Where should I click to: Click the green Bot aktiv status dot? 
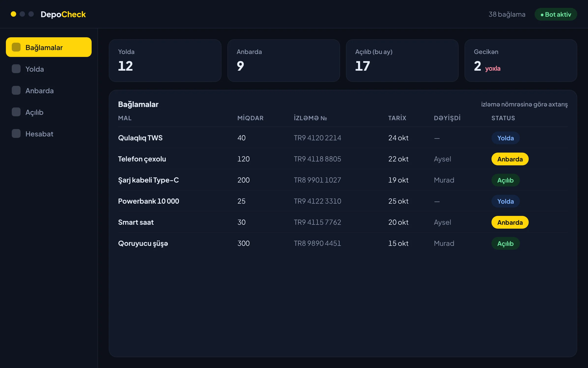(x=542, y=15)
